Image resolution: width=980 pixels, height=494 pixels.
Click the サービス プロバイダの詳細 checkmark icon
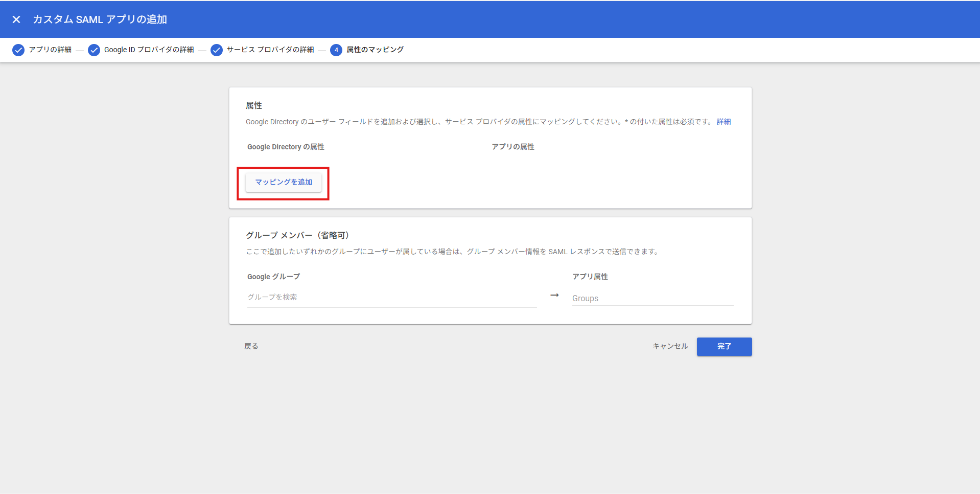coord(217,50)
